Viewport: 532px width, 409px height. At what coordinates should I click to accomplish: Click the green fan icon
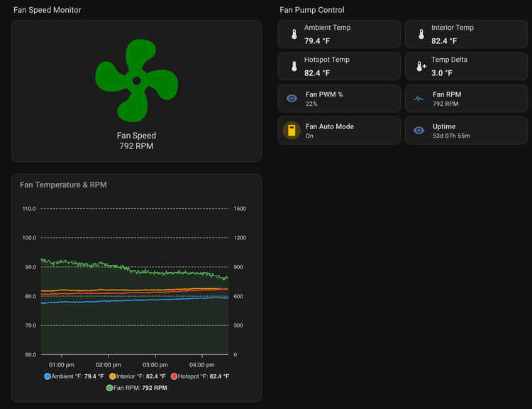tap(136, 80)
